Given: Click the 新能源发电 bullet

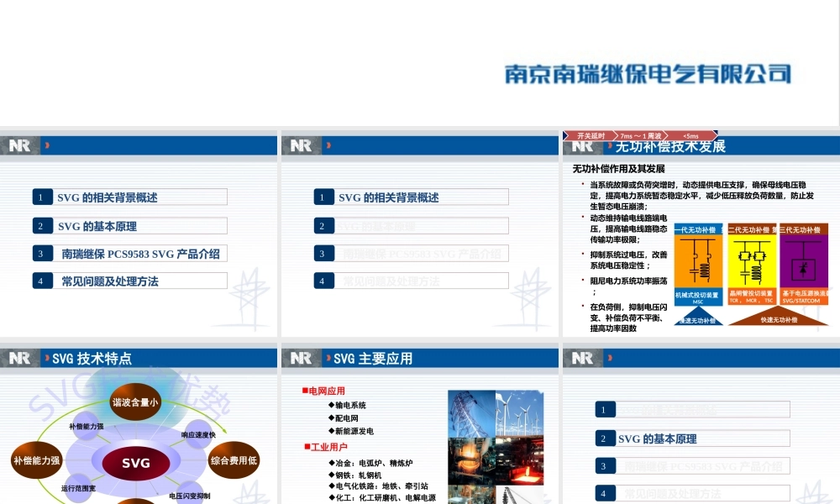Looking at the screenshot, I should (351, 431).
